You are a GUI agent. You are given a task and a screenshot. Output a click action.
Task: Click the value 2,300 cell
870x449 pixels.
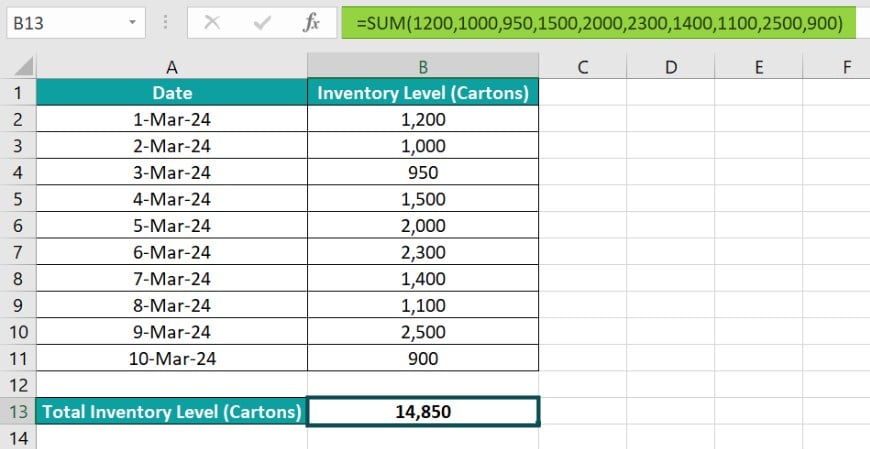coord(423,252)
